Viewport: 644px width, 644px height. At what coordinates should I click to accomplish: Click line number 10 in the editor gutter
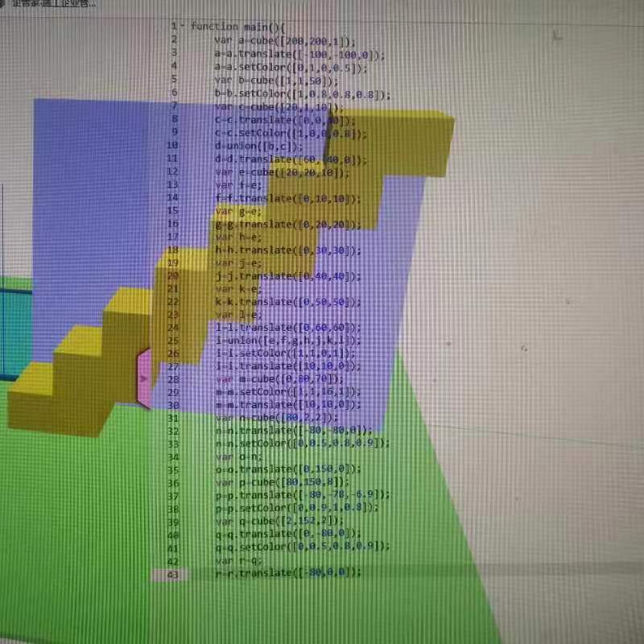[x=173, y=146]
